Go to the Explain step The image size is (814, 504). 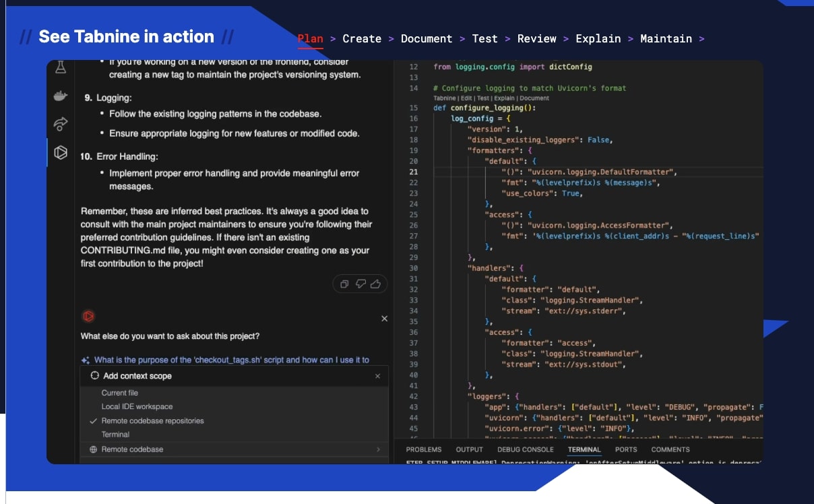coord(598,38)
